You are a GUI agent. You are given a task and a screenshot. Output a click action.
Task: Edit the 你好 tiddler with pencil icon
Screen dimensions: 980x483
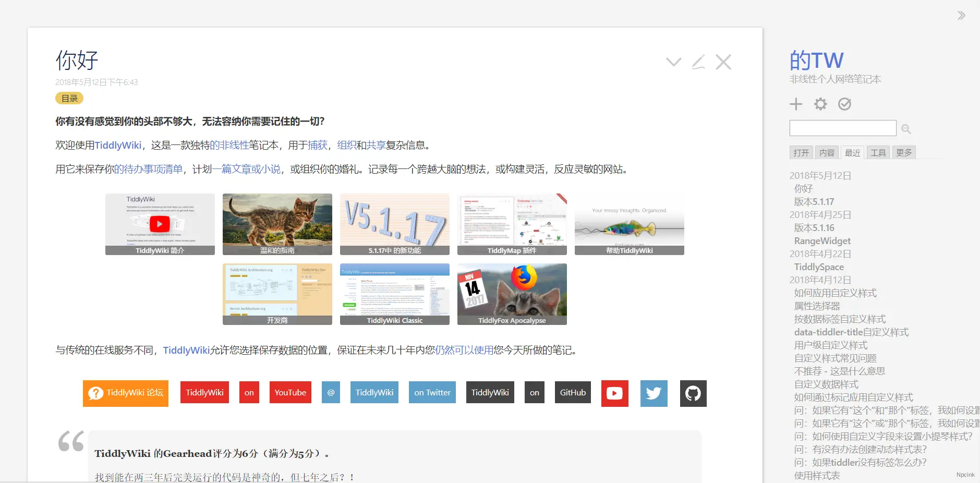(x=698, y=62)
